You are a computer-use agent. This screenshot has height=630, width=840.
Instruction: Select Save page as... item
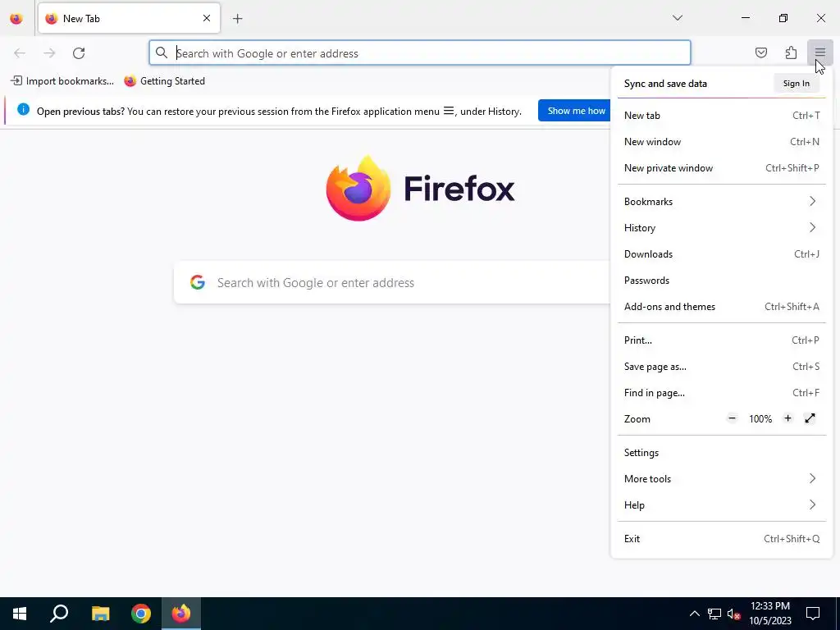pyautogui.click(x=722, y=367)
